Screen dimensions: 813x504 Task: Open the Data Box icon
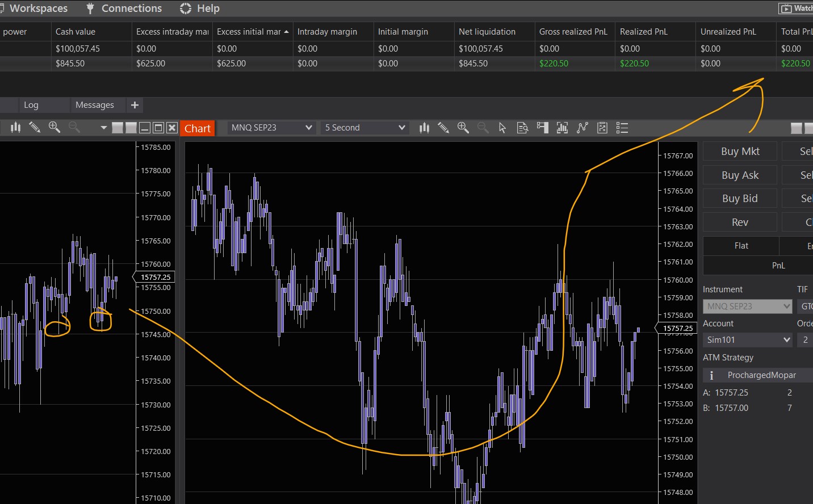coord(522,128)
